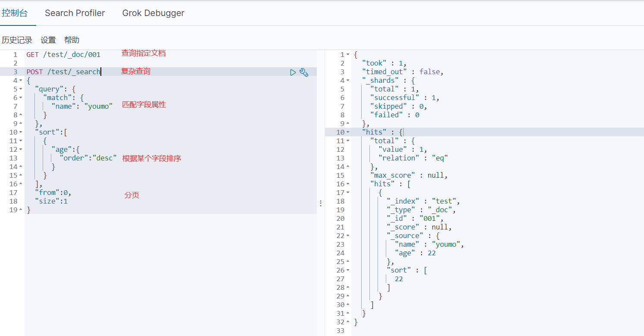Click the "_id" : "001" line in response

[x=415, y=219]
